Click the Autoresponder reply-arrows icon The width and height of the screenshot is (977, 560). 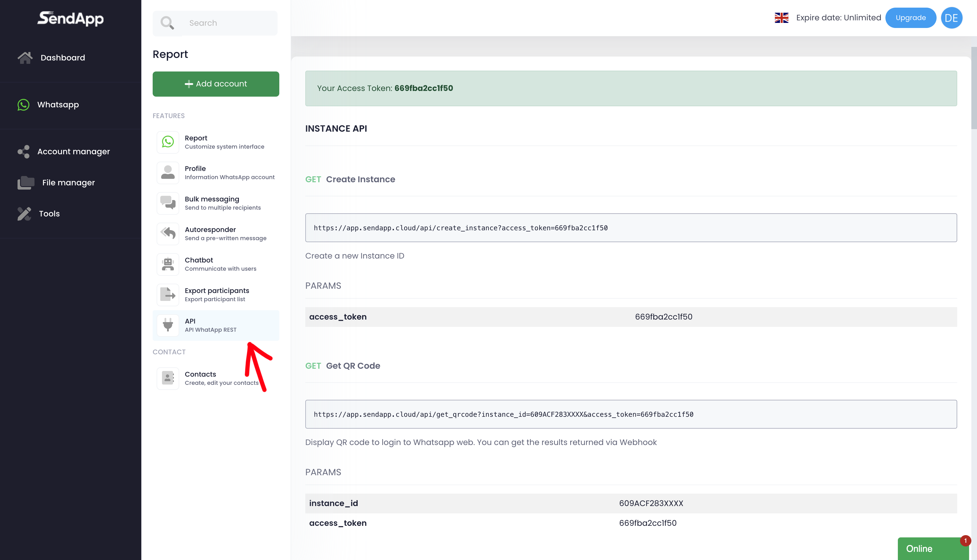point(168,233)
